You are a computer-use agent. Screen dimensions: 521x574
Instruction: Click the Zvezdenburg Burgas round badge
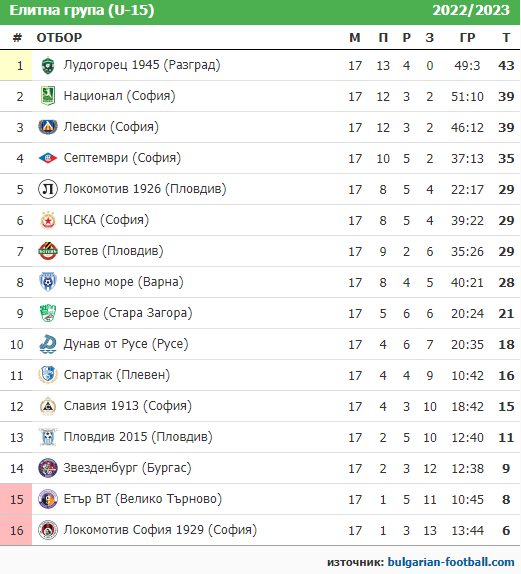[48, 468]
